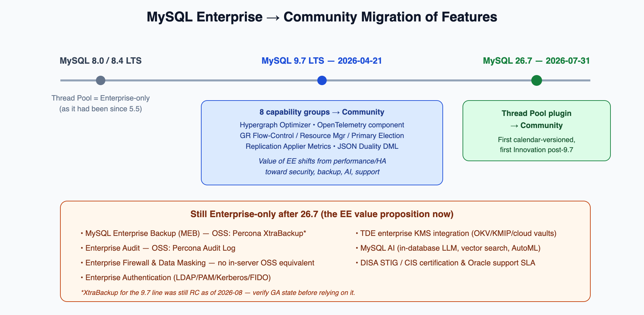Click 'Replication Applier Metrics • JSON Duality DML' line
This screenshot has width=644, height=315.
point(322,146)
